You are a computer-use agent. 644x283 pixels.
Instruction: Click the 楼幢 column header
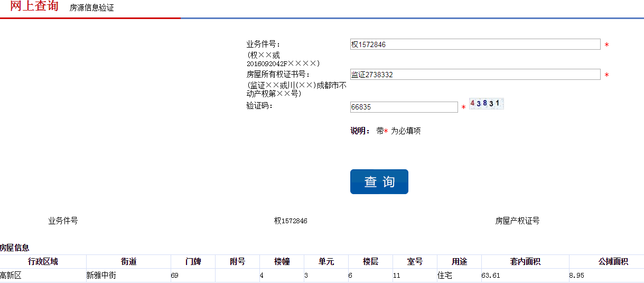(x=282, y=261)
